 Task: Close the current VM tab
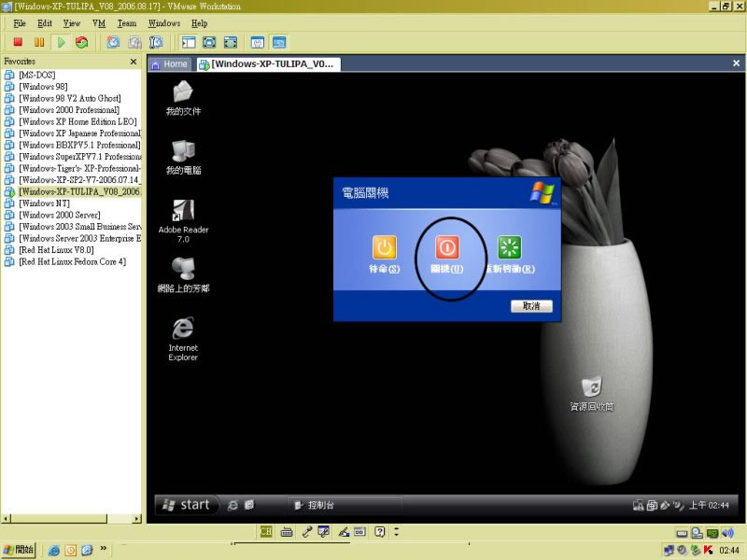pos(736,63)
